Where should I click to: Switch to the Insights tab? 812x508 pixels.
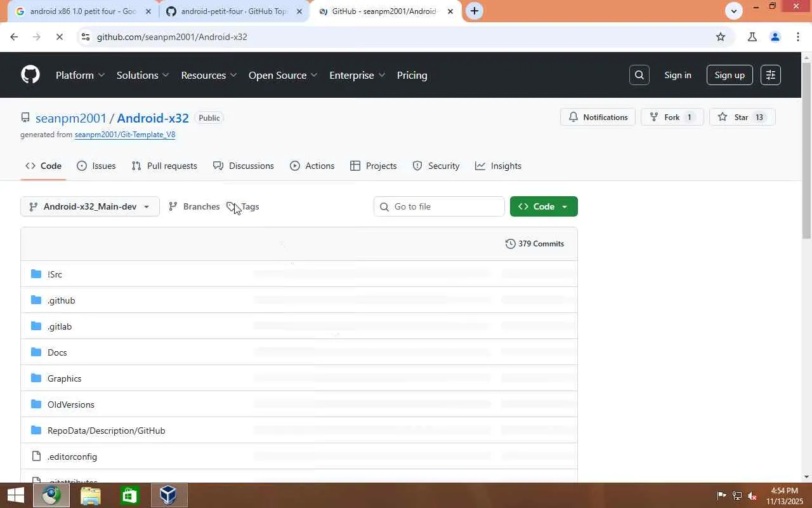click(x=498, y=166)
